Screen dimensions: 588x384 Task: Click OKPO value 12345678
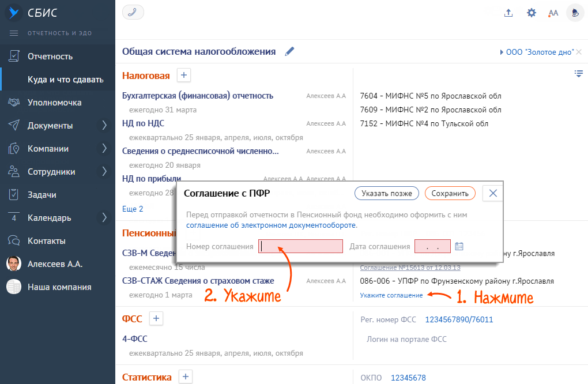coord(408,378)
